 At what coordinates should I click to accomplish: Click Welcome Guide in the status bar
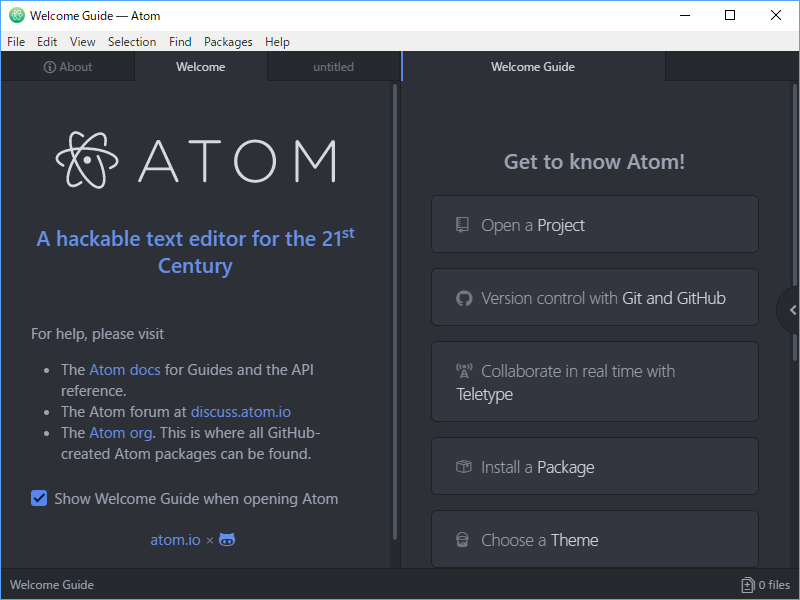click(51, 584)
